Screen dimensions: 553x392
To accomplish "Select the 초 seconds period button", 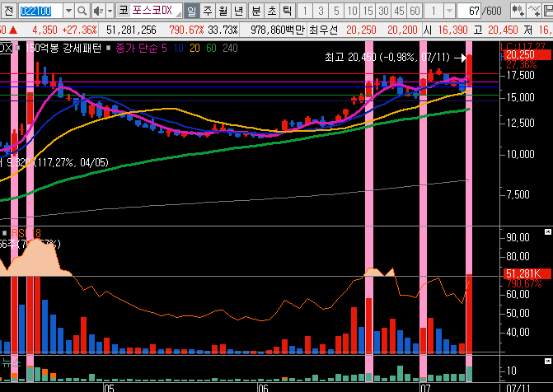I will point(272,11).
